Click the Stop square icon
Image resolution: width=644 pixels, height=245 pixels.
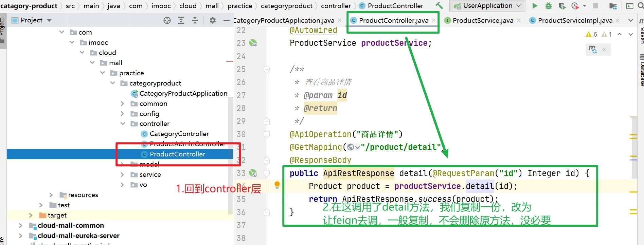click(x=595, y=6)
